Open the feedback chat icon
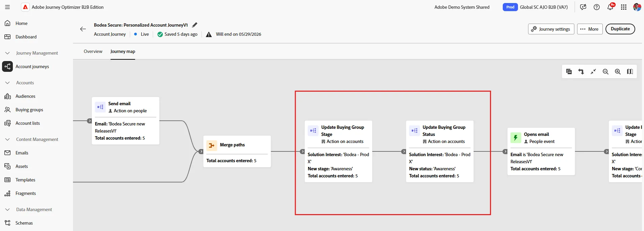Viewport: 644px width, 231px height. [583, 7]
